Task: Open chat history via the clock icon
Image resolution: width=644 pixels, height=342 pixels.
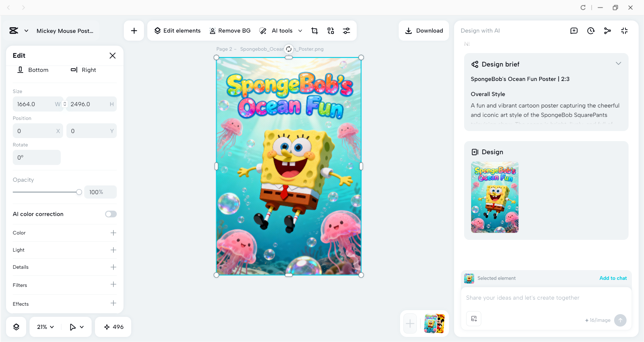Action: 591,31
